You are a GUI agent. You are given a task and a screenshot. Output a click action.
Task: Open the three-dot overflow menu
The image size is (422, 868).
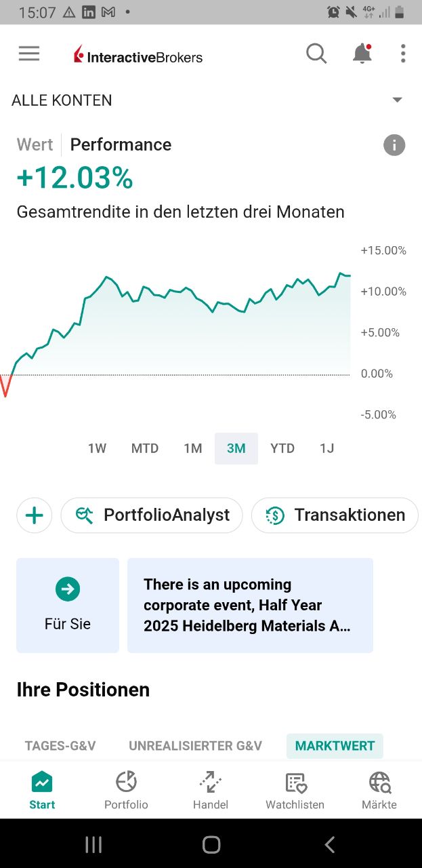coord(403,54)
